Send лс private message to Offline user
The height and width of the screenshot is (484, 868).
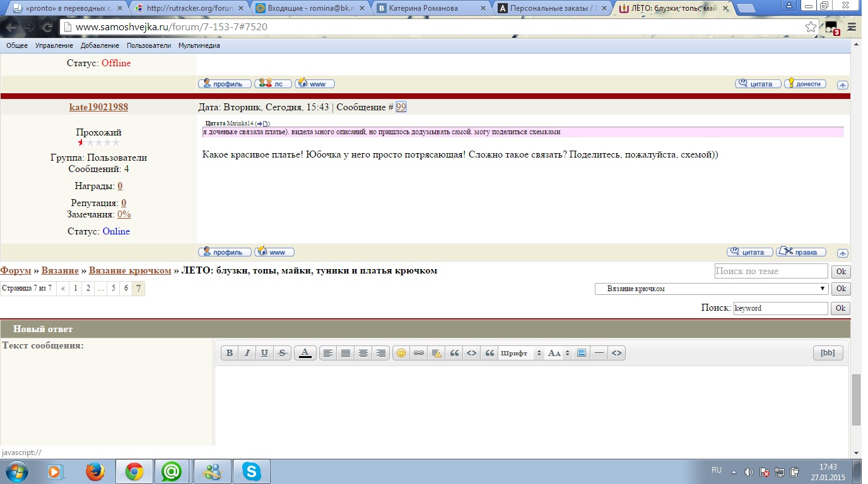273,84
